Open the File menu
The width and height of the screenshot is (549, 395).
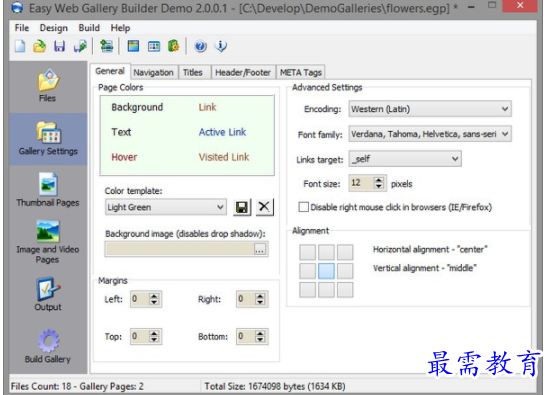(x=22, y=28)
